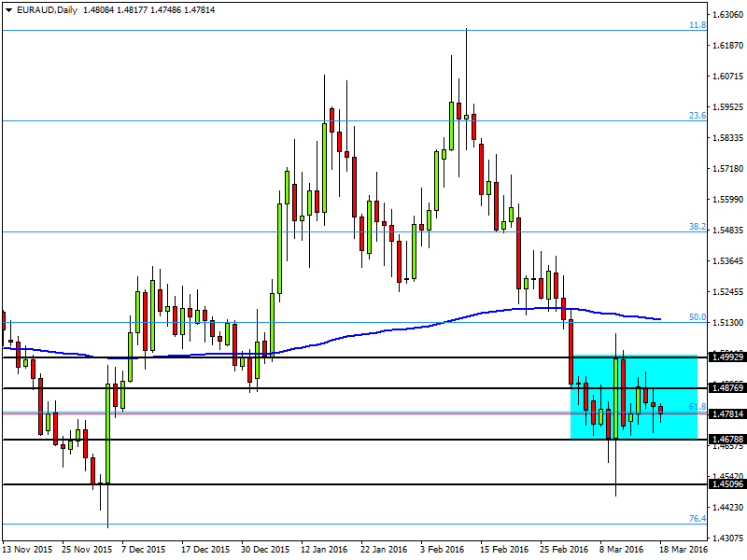This screenshot has height=560, width=747.
Task: Click the 7 Dec 2015 date label
Action: click(144, 549)
